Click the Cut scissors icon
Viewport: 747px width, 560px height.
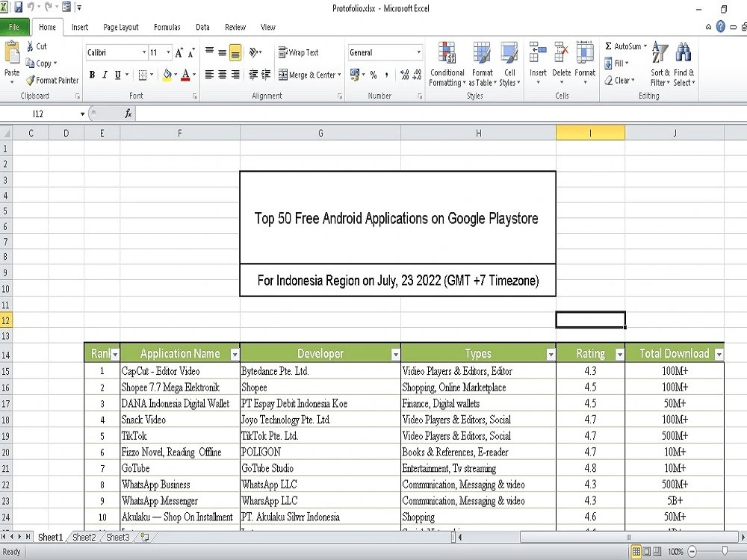click(x=30, y=46)
